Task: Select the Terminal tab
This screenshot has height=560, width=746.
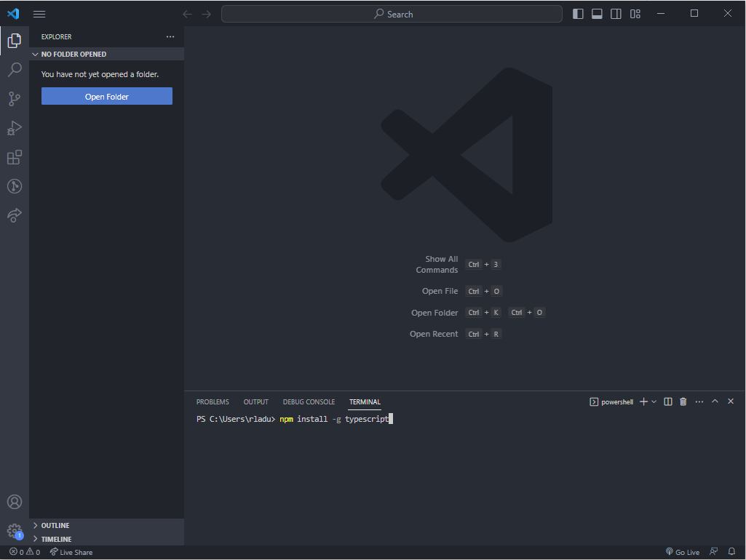Action: pos(365,402)
